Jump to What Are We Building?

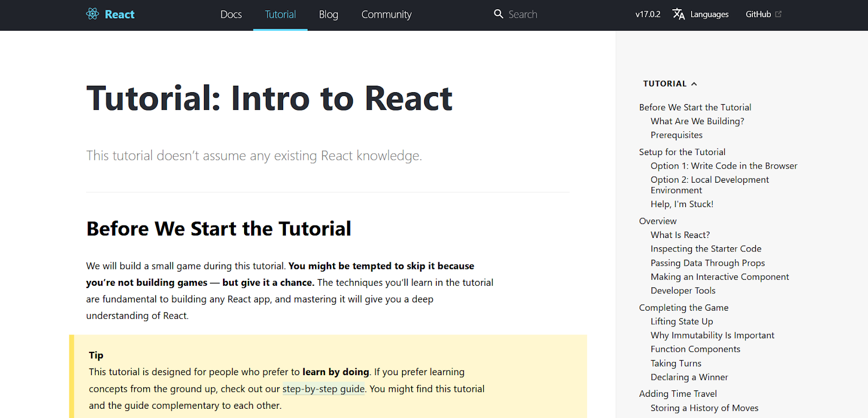coord(697,121)
